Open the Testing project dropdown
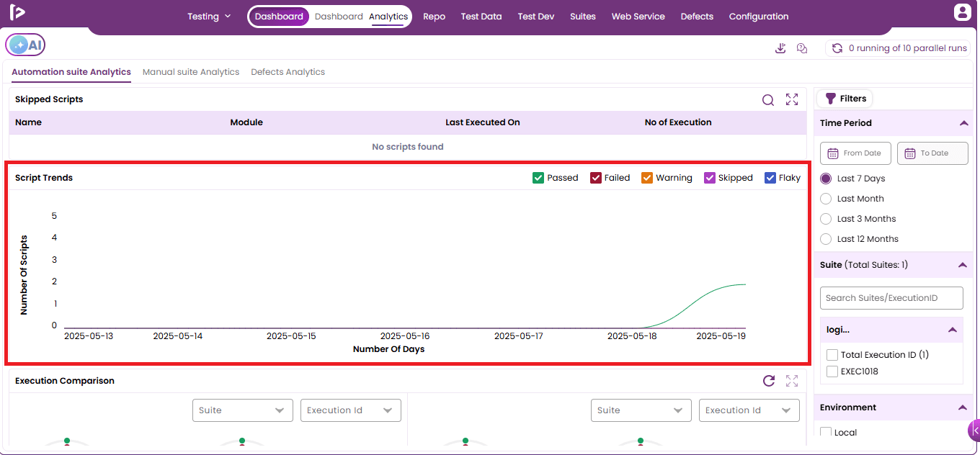Viewport: 980px width, 455px height. pos(209,17)
